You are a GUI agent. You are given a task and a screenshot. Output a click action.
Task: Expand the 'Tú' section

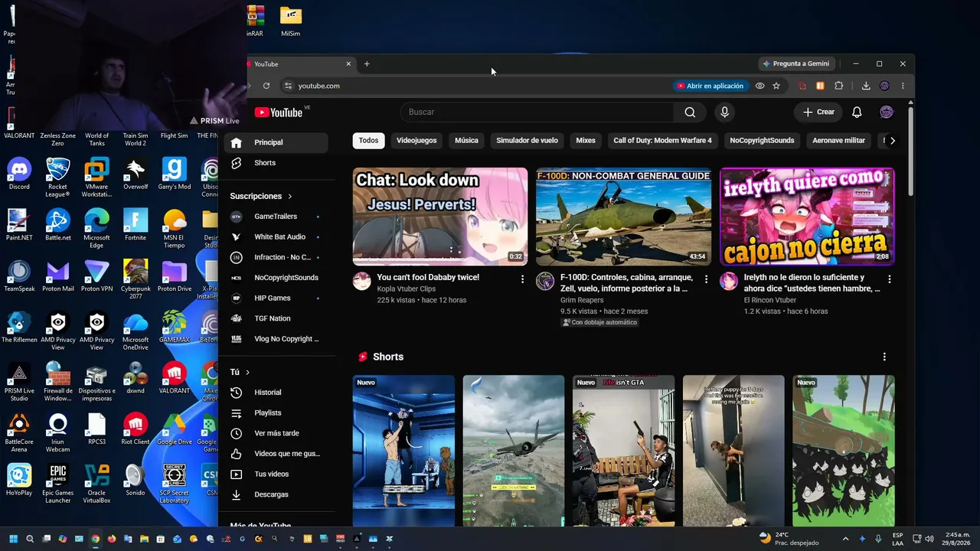pyautogui.click(x=240, y=372)
